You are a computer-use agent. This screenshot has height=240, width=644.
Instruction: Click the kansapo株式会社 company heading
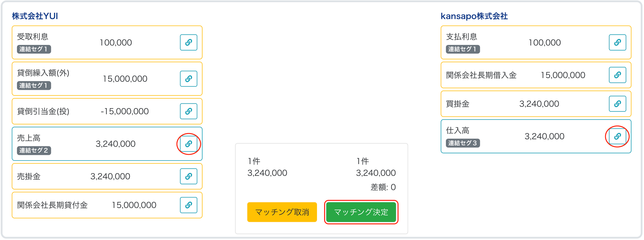474,16
